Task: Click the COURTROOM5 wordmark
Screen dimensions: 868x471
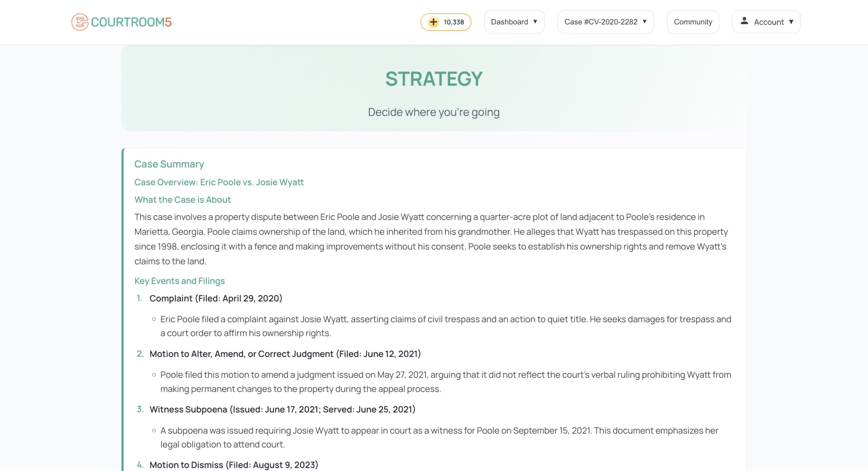Action: [x=131, y=22]
